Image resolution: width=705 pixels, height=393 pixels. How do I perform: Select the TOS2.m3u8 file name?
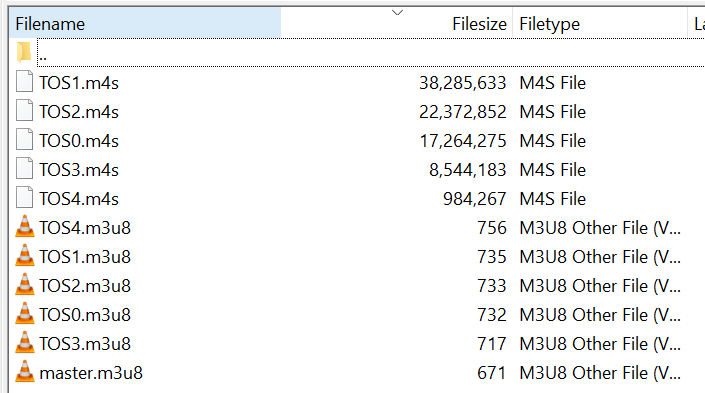(x=85, y=286)
